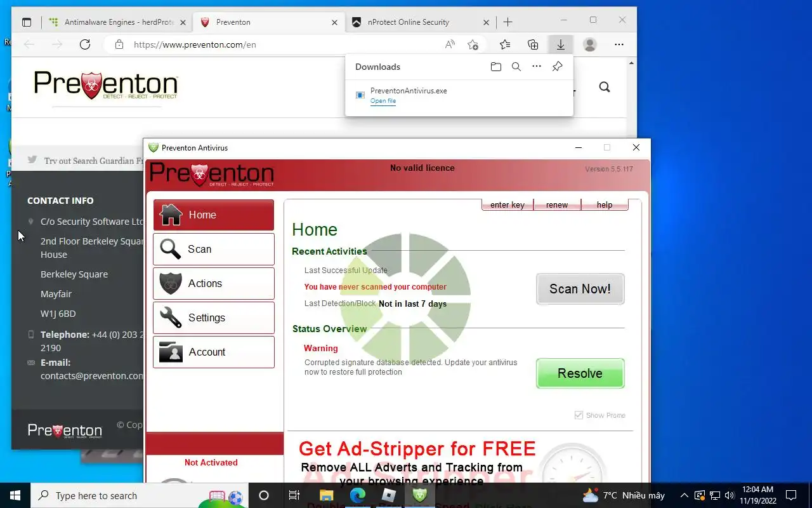Click the Preventon Antivirus taskbar icon
812x508 pixels.
pos(420,495)
